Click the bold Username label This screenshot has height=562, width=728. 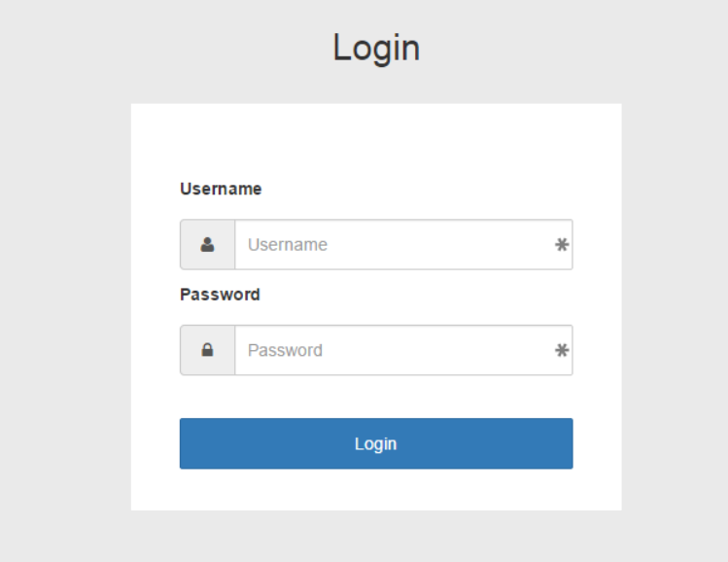pyautogui.click(x=221, y=189)
